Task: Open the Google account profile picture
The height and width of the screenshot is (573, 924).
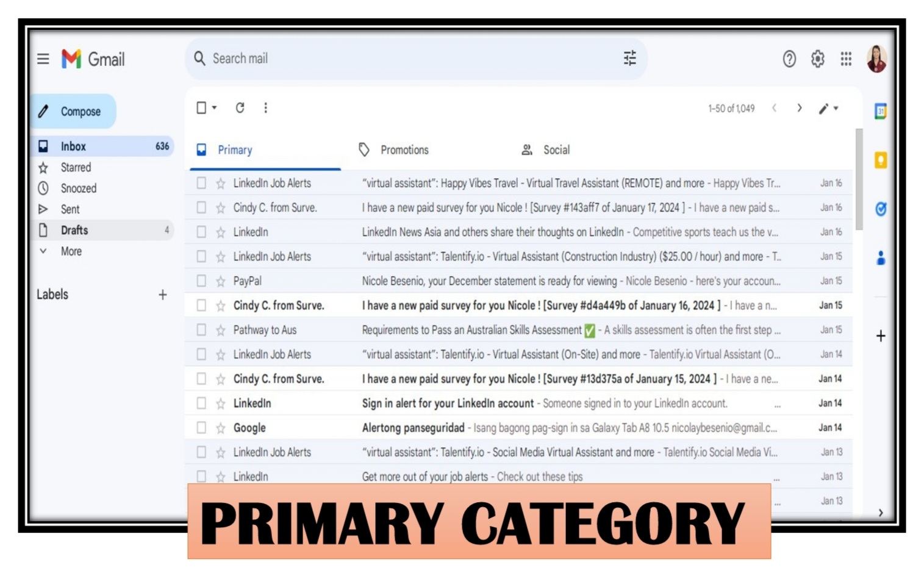Action: 877,59
